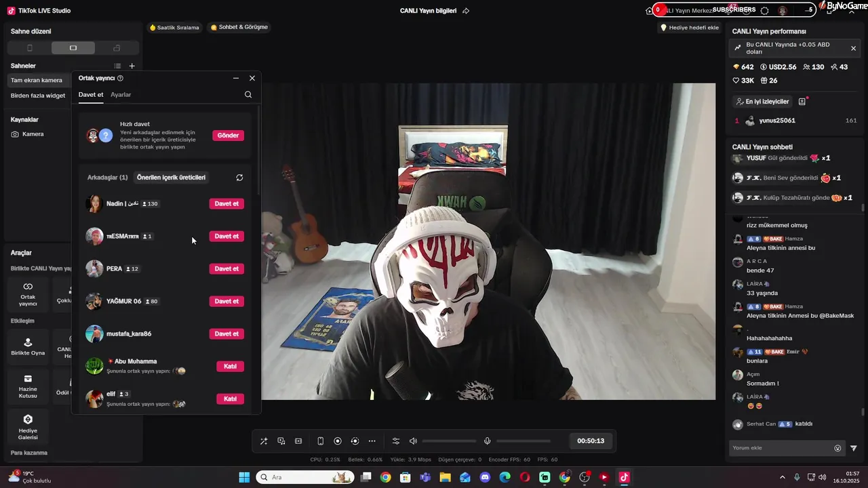Open emoji picker in comment box
868x488 pixels.
[837, 448]
